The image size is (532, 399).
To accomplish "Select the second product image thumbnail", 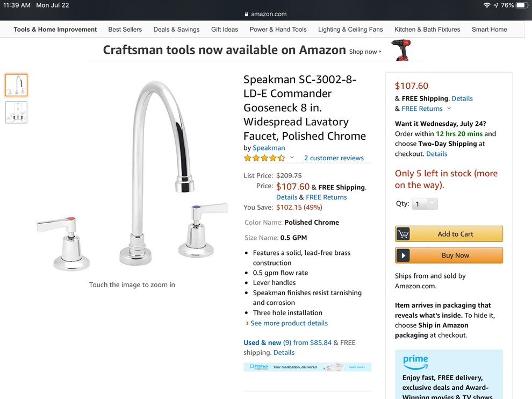I will tap(16, 112).
